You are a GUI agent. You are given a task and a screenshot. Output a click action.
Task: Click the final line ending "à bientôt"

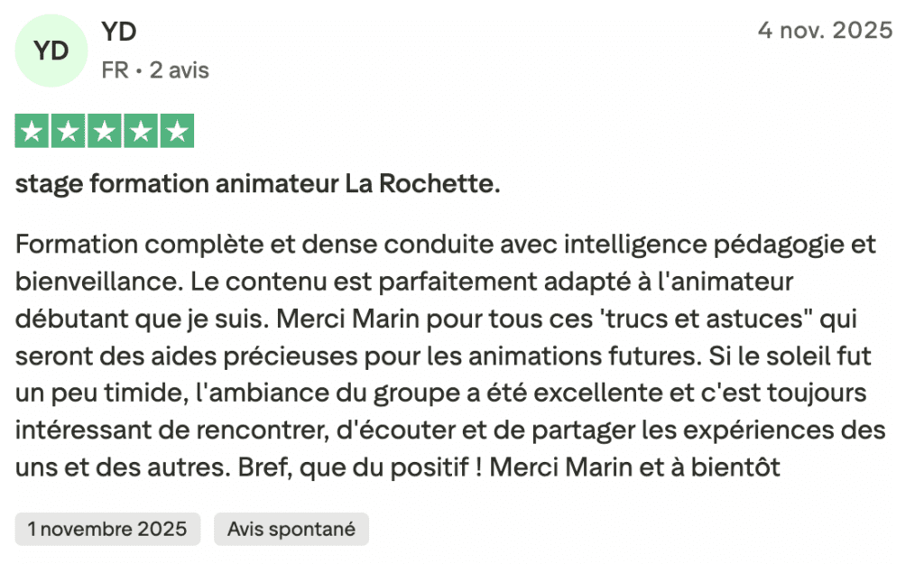(397, 468)
